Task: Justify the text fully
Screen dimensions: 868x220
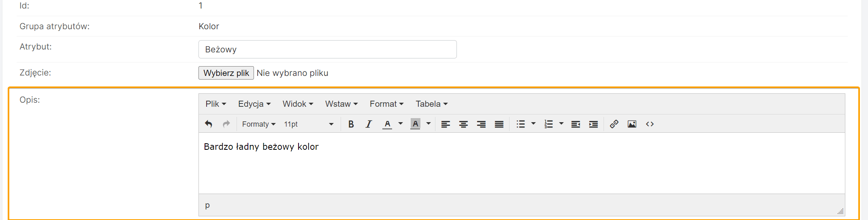Action: (499, 124)
